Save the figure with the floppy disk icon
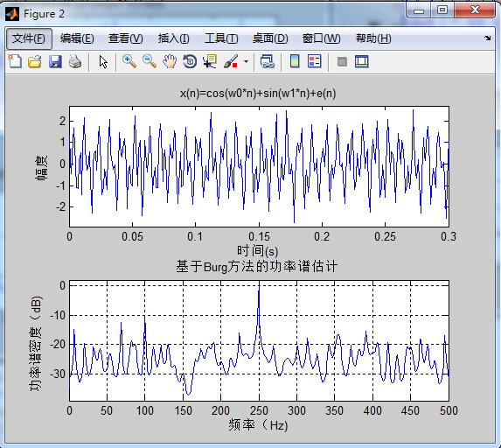The width and height of the screenshot is (501, 448). [x=55, y=61]
